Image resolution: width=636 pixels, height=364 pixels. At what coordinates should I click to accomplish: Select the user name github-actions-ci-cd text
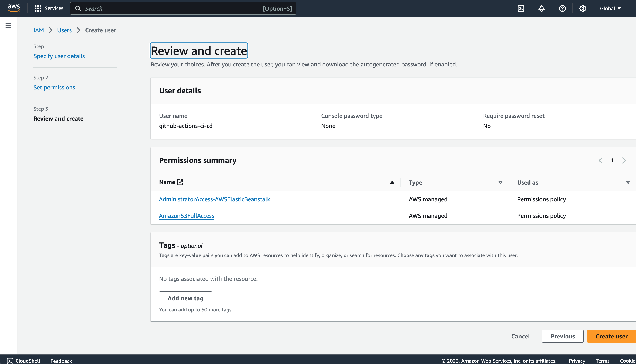(186, 126)
